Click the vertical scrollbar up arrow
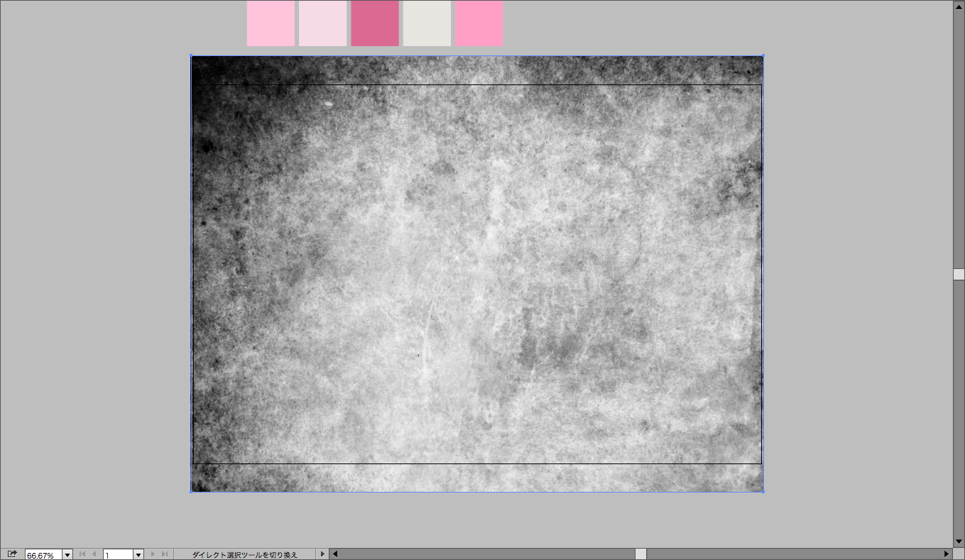Screen dimensions: 965x560 [x=959, y=6]
